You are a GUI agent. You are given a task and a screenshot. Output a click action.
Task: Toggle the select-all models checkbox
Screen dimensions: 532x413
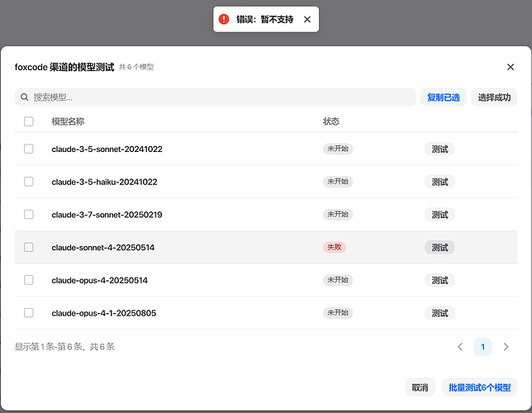[28, 121]
